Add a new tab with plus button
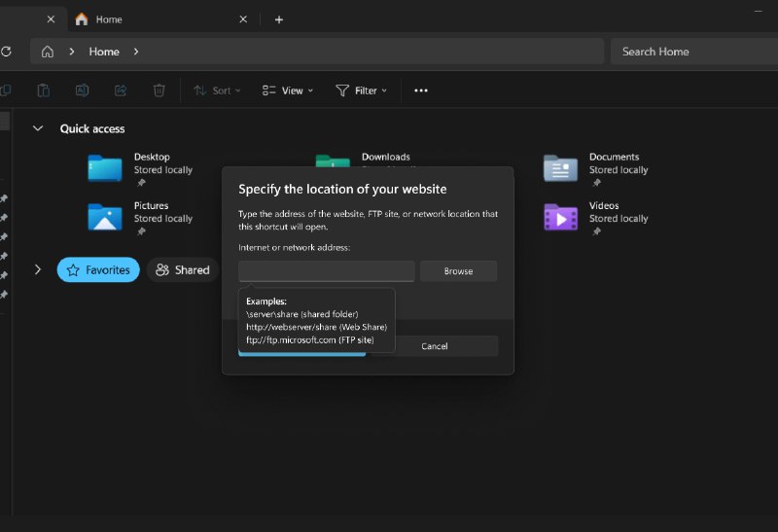778x532 pixels. 279,19
